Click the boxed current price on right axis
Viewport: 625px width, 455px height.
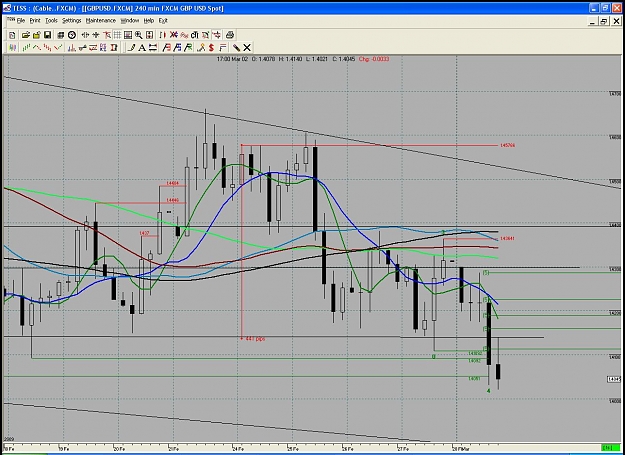click(615, 379)
